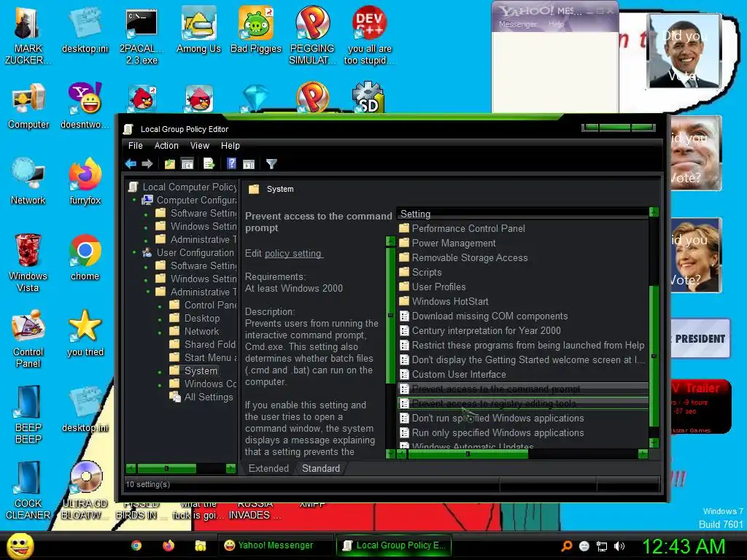Image resolution: width=747 pixels, height=560 pixels.
Task: Click the Setting column header
Action: pyautogui.click(x=522, y=214)
